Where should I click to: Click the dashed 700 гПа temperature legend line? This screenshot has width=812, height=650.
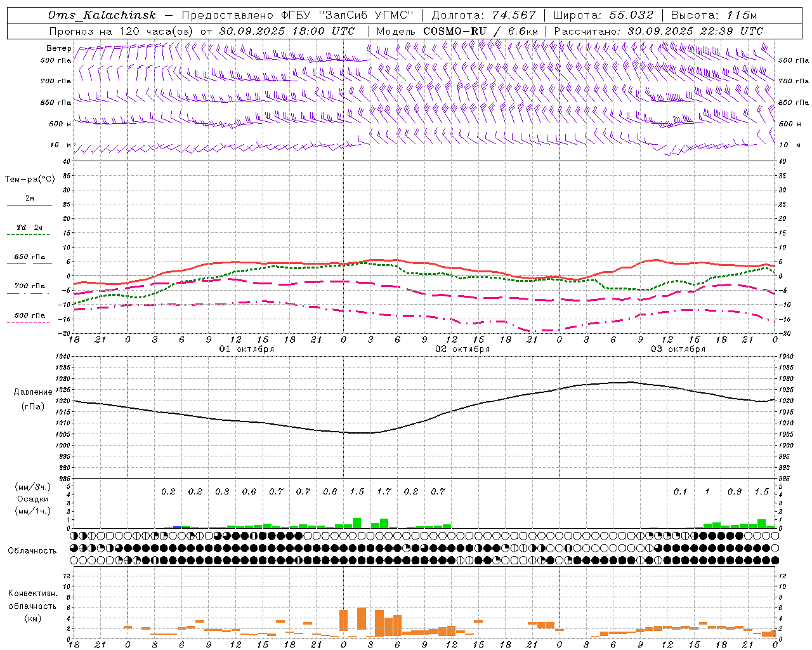(29, 294)
